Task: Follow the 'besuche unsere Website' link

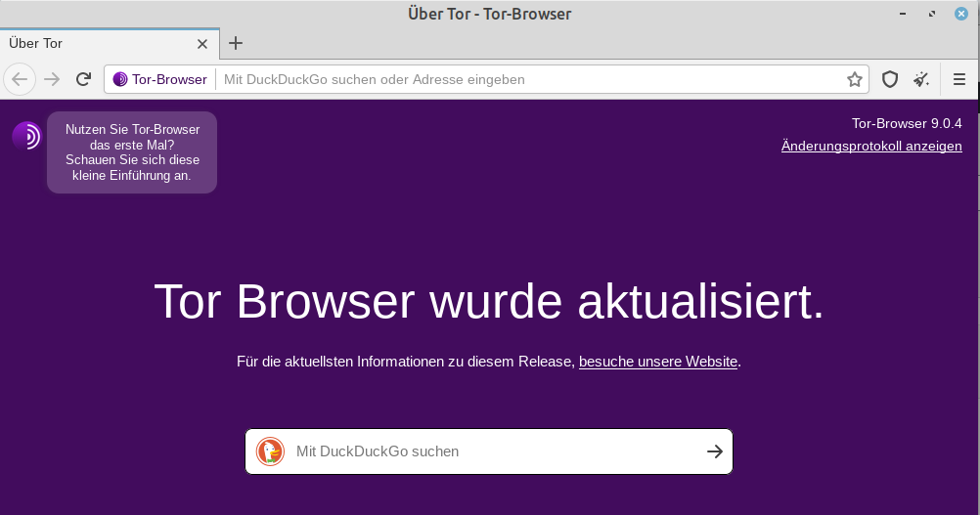Action: pos(658,362)
